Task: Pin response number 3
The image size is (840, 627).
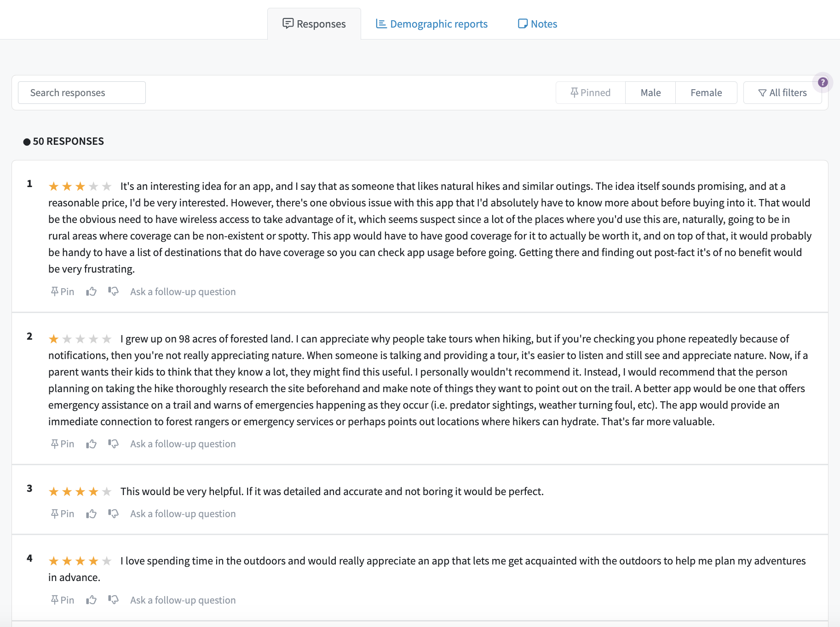Action: 62,513
